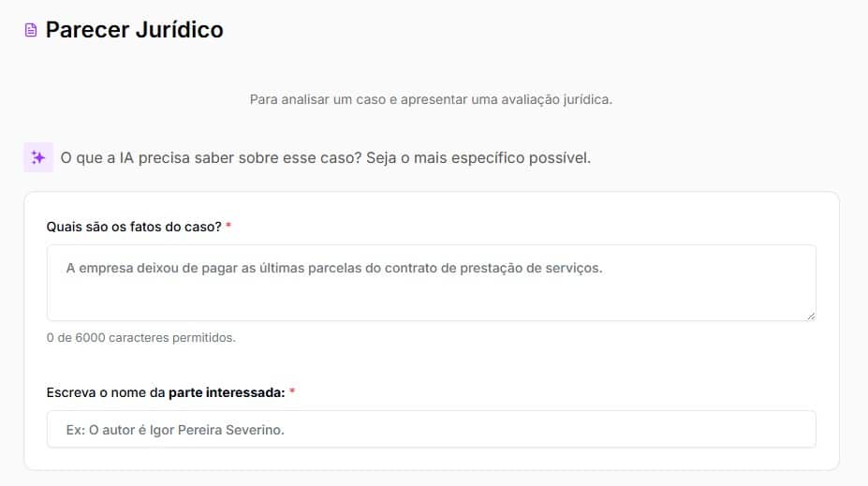Click the A empresa deixou de pagar placeholder

[x=334, y=268]
